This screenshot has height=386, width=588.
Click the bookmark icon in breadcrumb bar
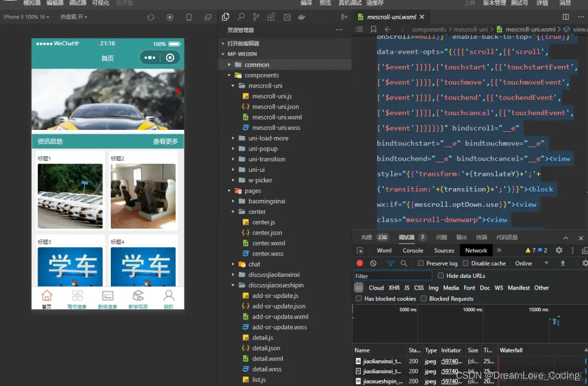374,29
